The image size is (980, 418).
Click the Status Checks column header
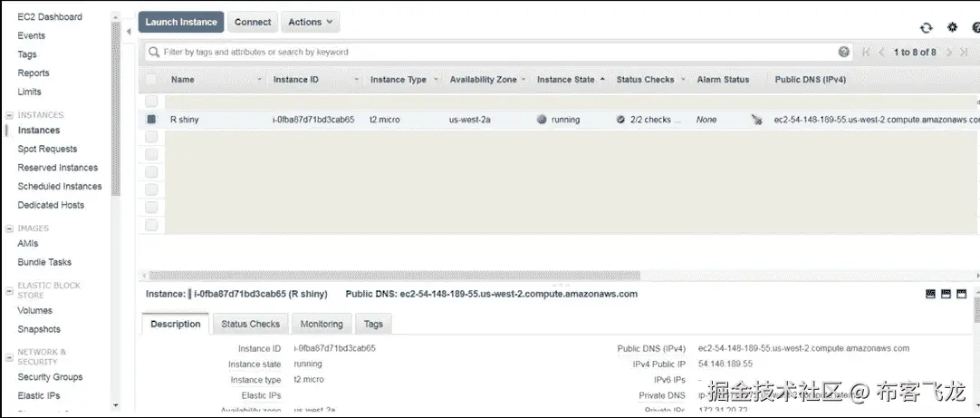point(645,80)
